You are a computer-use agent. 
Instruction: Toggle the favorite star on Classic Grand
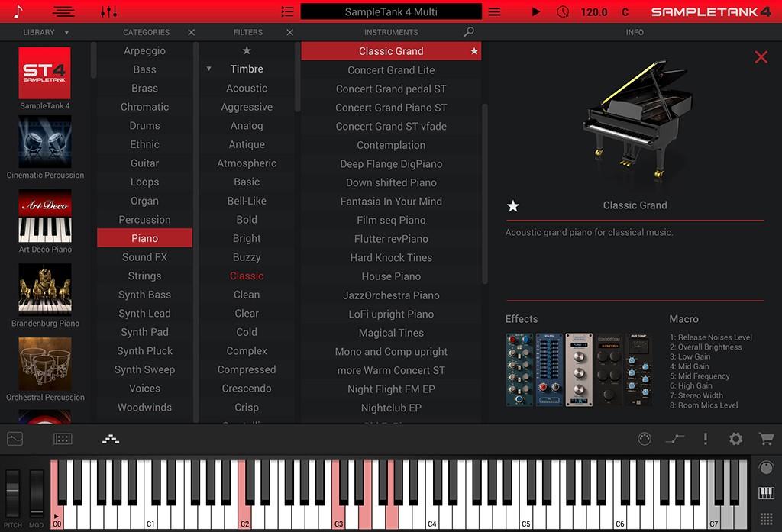click(x=473, y=50)
